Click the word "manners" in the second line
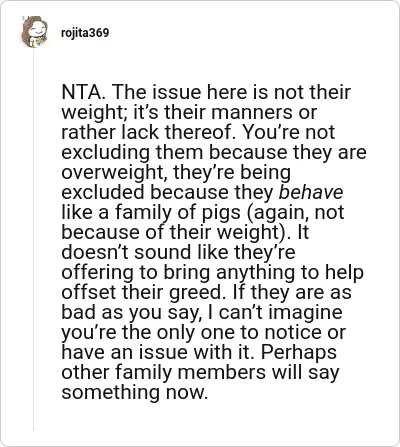Image resolution: width=400 pixels, height=447 pixels. pos(252,112)
